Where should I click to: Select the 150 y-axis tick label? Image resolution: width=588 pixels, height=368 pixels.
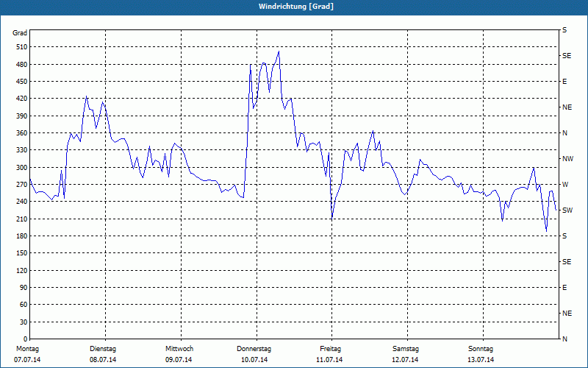pyautogui.click(x=22, y=252)
